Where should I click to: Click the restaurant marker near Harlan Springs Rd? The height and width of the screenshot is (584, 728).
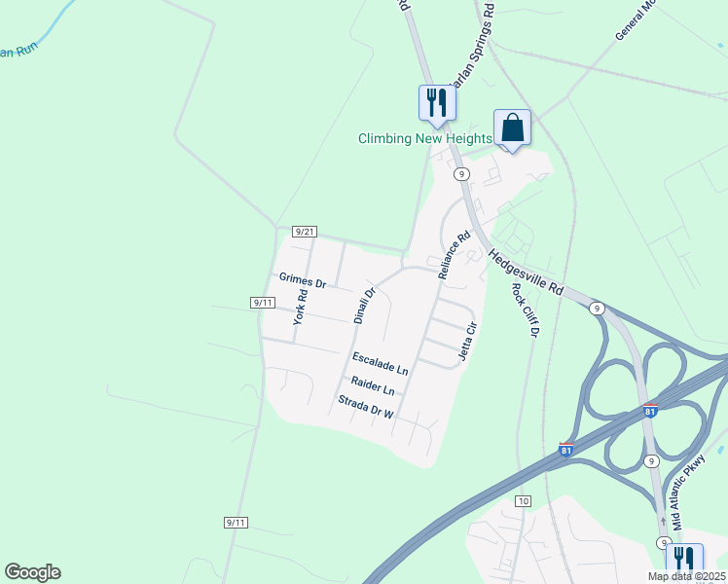(437, 106)
